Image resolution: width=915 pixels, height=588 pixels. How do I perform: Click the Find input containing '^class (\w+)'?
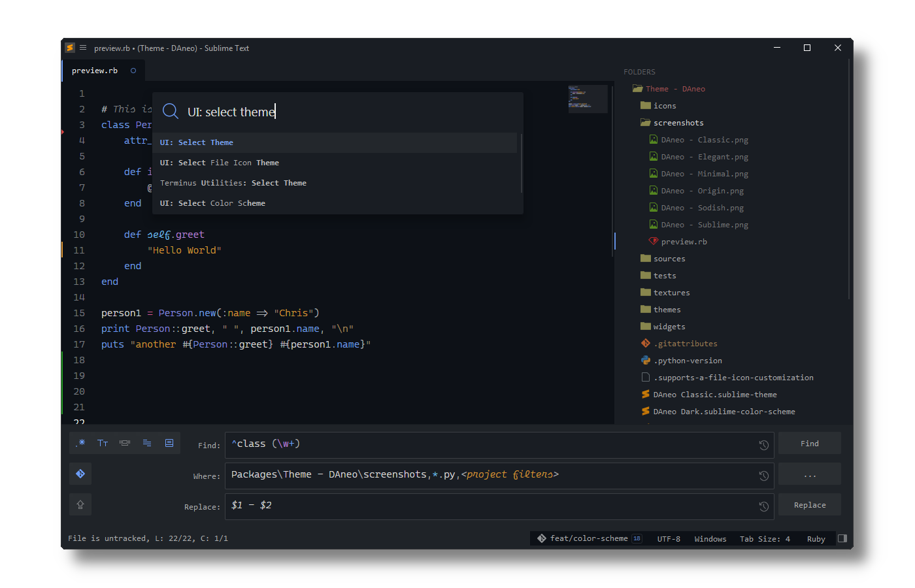coord(499,444)
